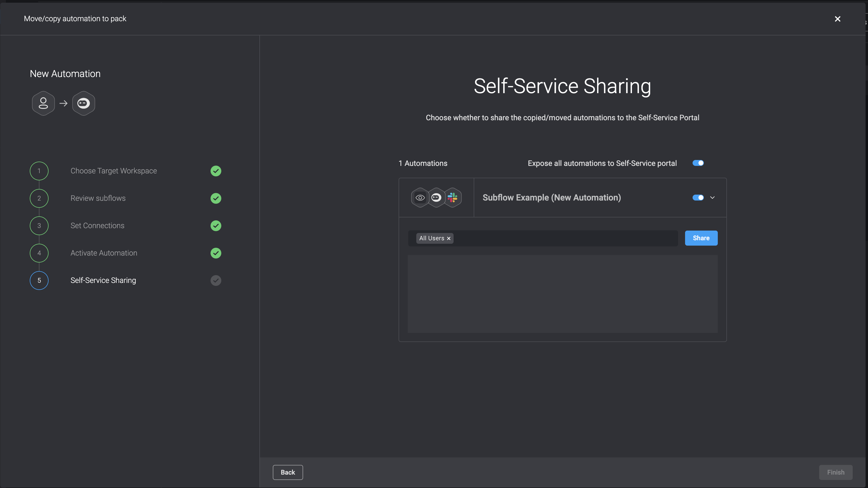Open Review subflows step
Screen dimensions: 868x488
click(x=98, y=198)
